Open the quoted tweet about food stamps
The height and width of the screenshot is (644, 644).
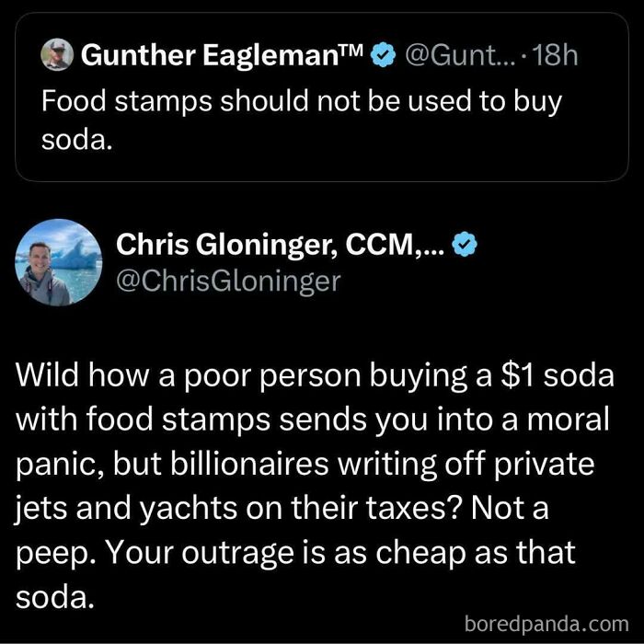point(304,115)
